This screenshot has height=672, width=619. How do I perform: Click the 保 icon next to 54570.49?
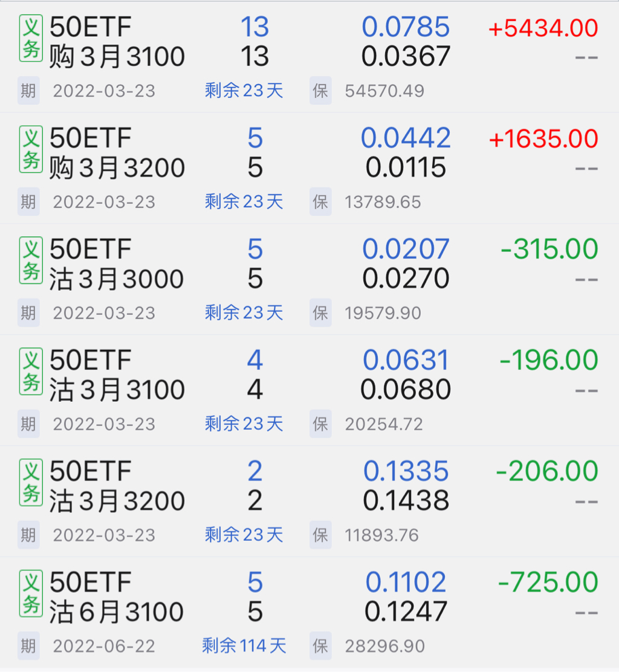pos(320,91)
